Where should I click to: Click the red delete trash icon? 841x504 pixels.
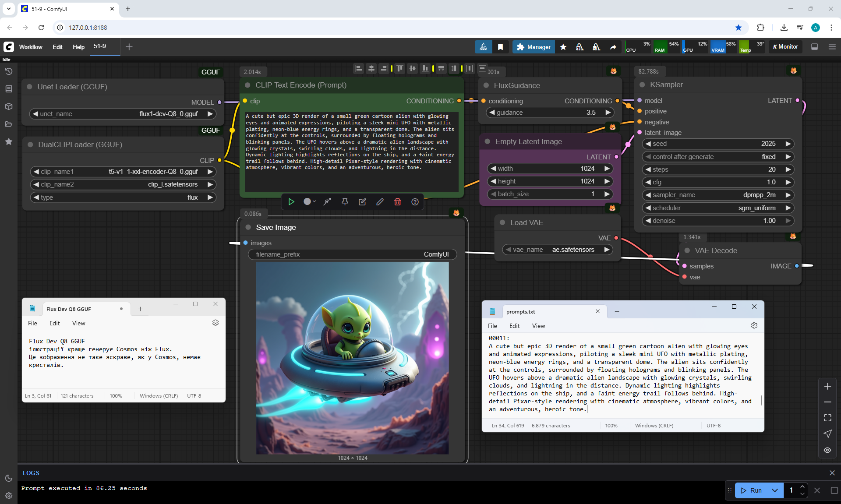point(397,202)
